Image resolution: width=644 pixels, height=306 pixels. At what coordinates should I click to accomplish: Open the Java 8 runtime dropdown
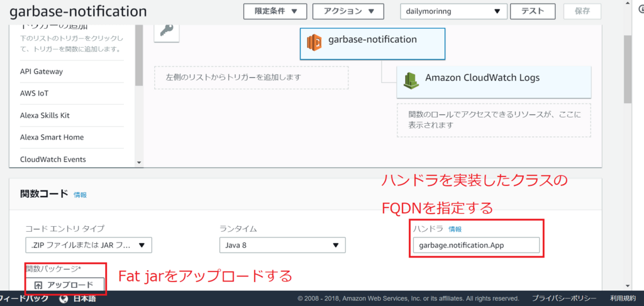point(282,245)
